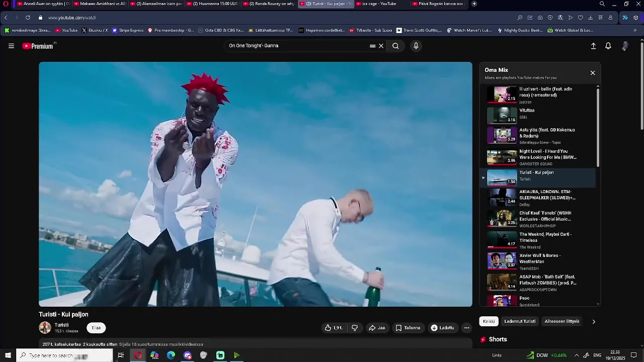
Task: Expand the video description box
Action: tap(256, 344)
